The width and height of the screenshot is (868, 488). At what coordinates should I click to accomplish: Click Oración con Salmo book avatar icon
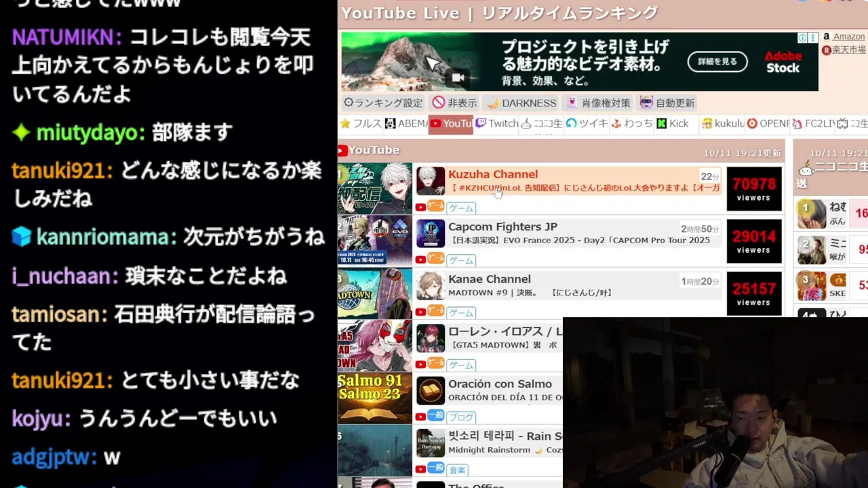click(x=431, y=390)
